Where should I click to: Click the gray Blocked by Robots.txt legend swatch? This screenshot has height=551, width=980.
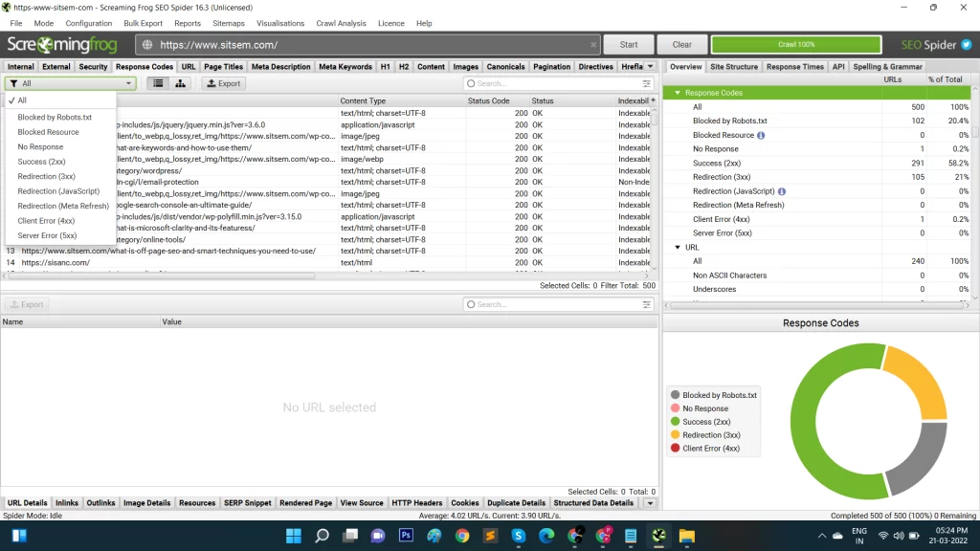675,395
